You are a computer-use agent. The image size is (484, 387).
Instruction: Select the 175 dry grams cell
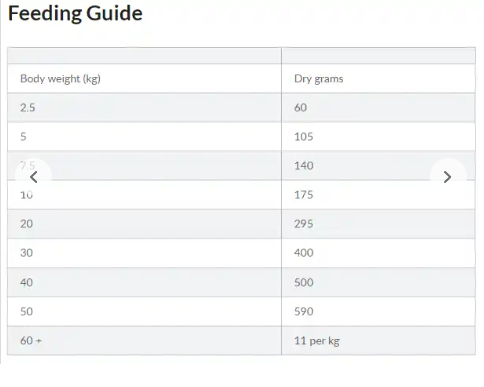coord(378,195)
